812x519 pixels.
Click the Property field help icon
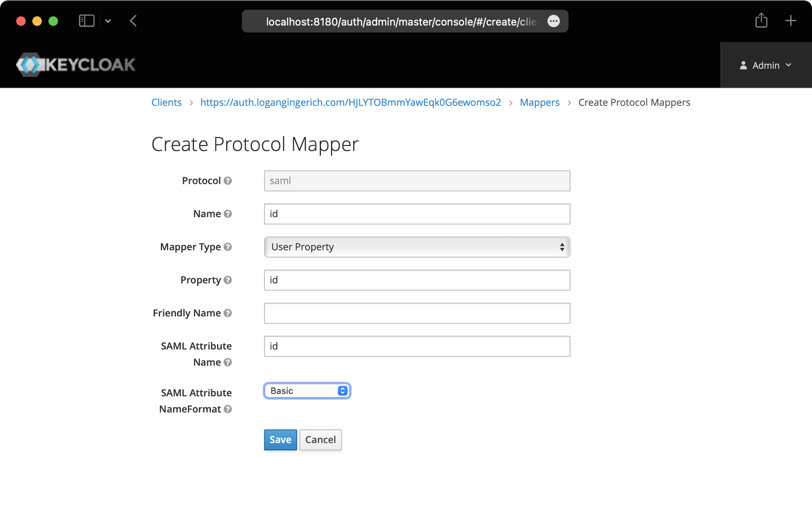(x=228, y=280)
